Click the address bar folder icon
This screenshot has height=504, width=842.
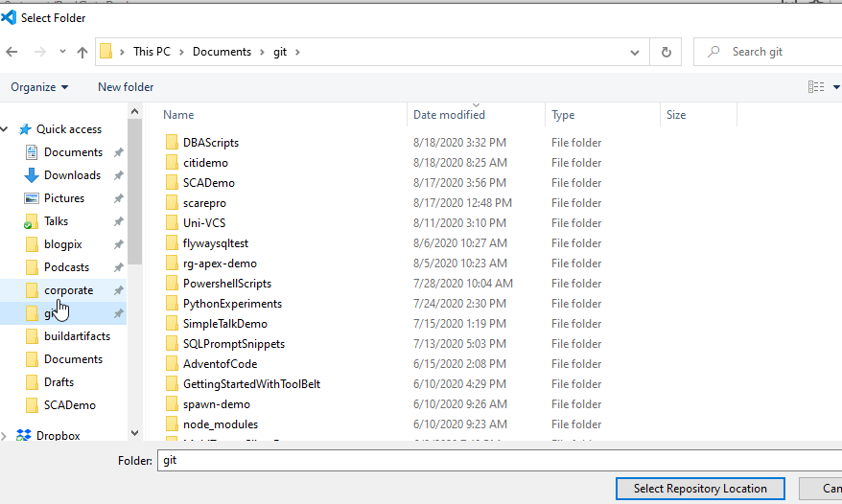pos(106,52)
